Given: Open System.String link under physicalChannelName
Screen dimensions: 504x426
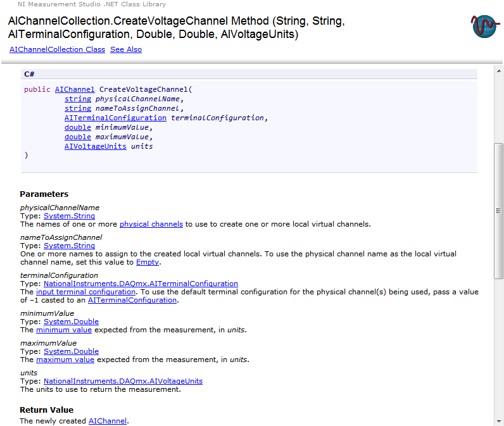Looking at the screenshot, I should coord(69,216).
